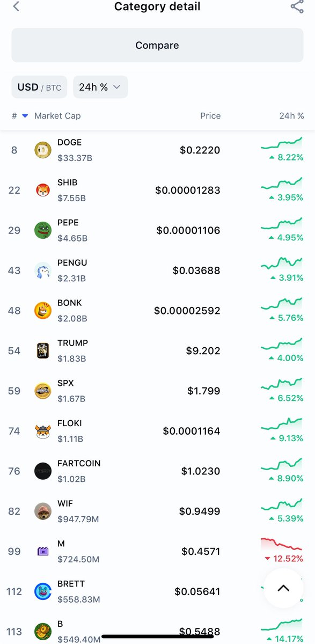Open the 24h % timeframe dropdown

click(100, 87)
